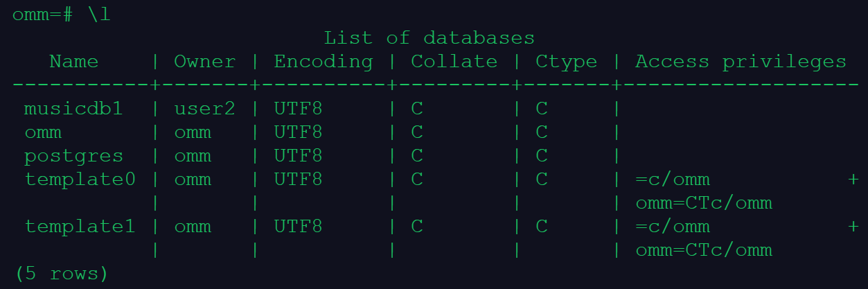The image size is (868, 289).
Task: Click the "List of databases" title
Action: 429,37
